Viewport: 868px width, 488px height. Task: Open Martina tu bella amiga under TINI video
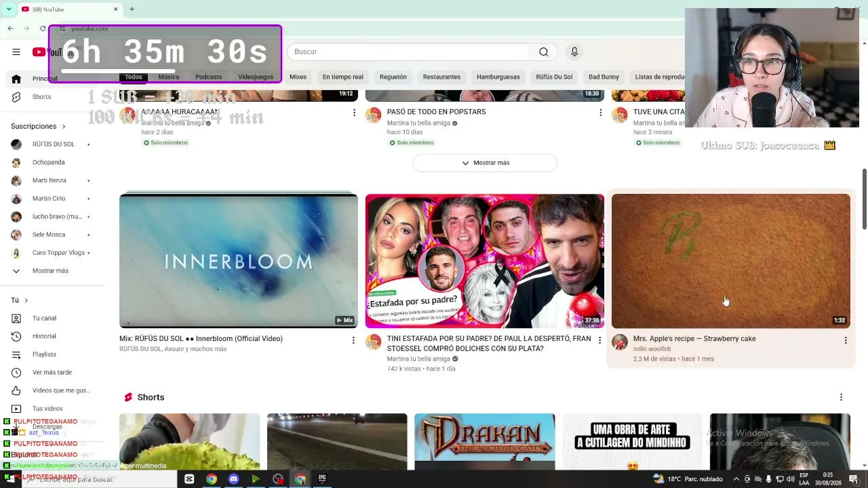418,359
